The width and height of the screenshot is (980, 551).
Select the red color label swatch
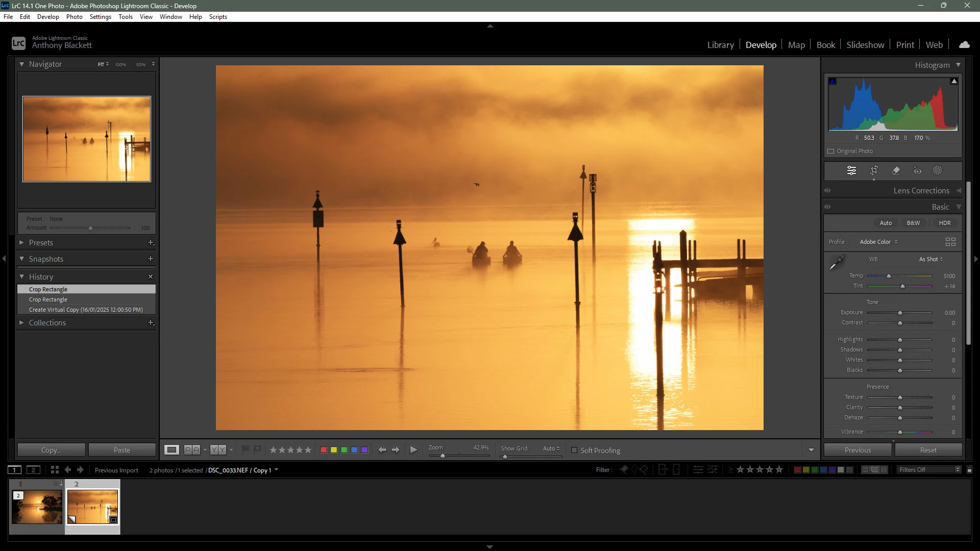[323, 449]
